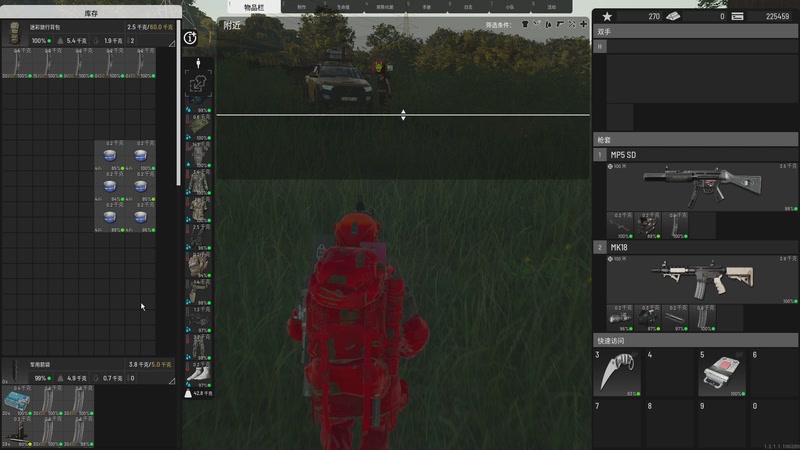Open the 物品栏 inventory tab

pyautogui.click(x=254, y=7)
